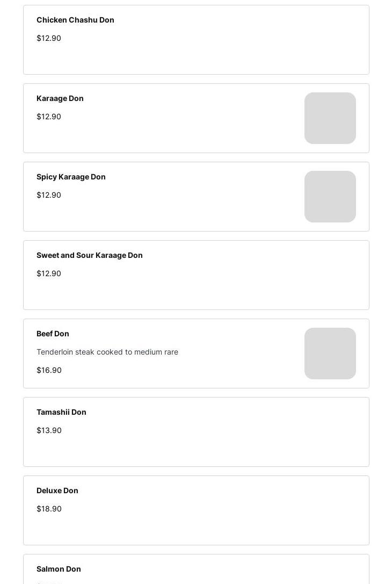Click the $18.90 Deluxe Don price
The width and height of the screenshot is (392, 584).
click(49, 509)
